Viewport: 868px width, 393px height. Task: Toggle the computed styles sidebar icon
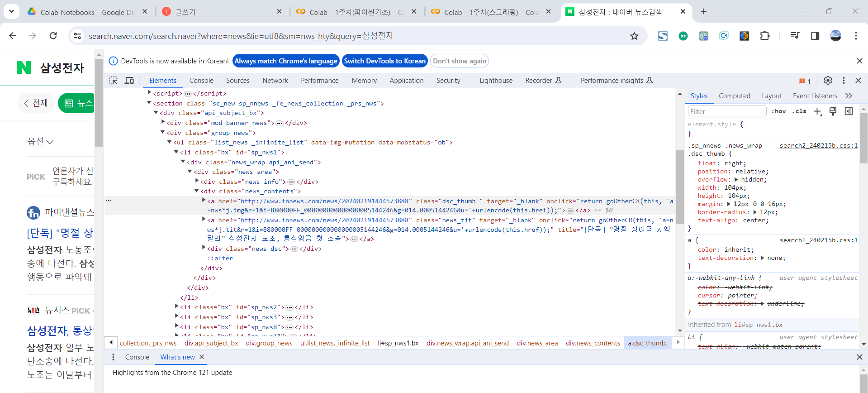pyautogui.click(x=849, y=111)
